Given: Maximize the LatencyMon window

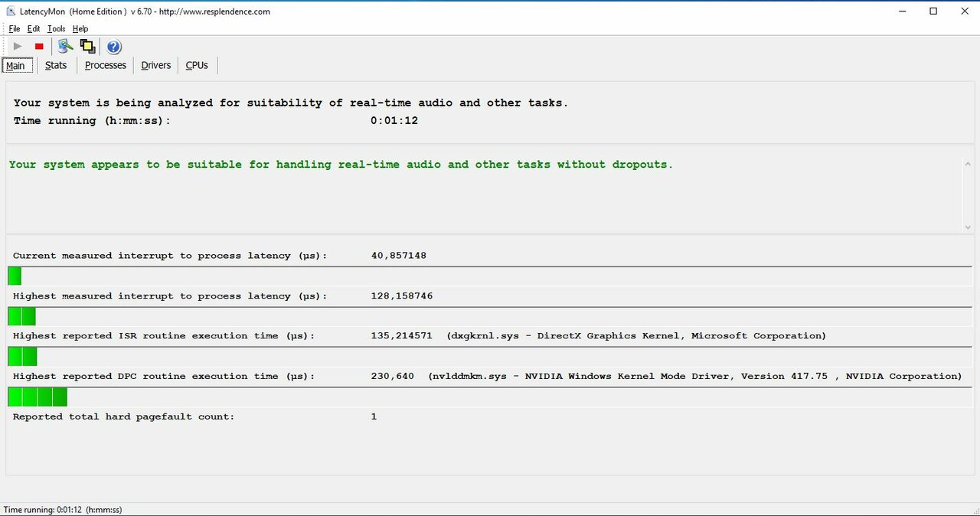Looking at the screenshot, I should point(933,11).
